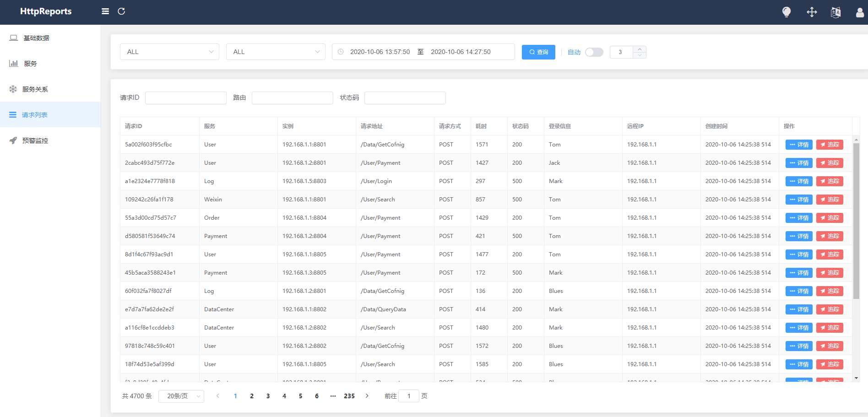
Task: Click the table vertical scrollbar thumb
Action: [856, 221]
